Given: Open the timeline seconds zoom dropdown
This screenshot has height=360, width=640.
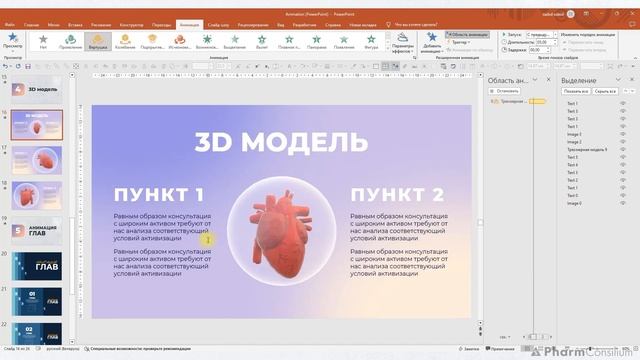Looking at the screenshot, I should coord(505,337).
